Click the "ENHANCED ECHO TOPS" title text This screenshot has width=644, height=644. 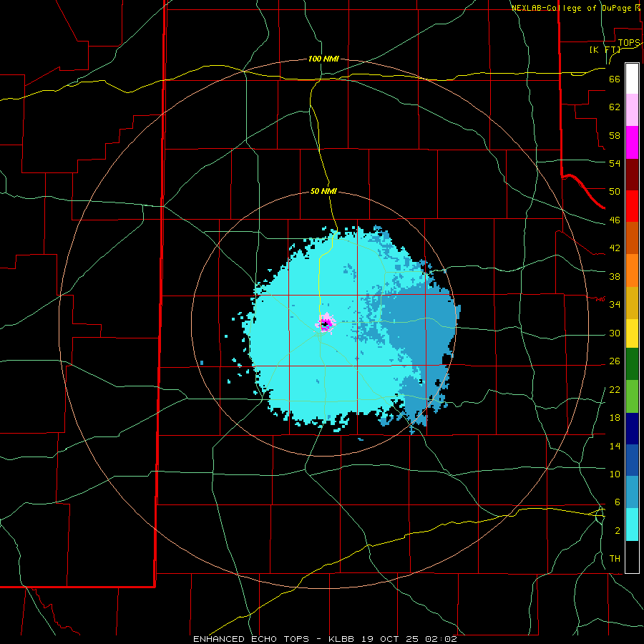coord(251,639)
